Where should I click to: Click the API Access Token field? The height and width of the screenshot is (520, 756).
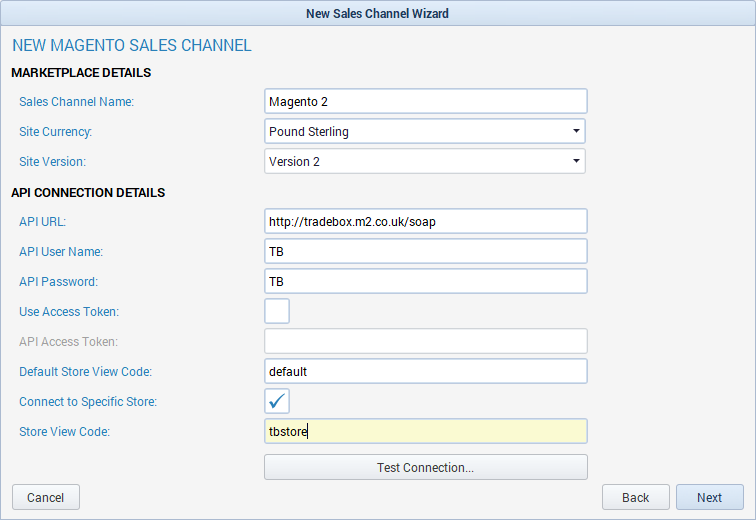[x=426, y=341]
